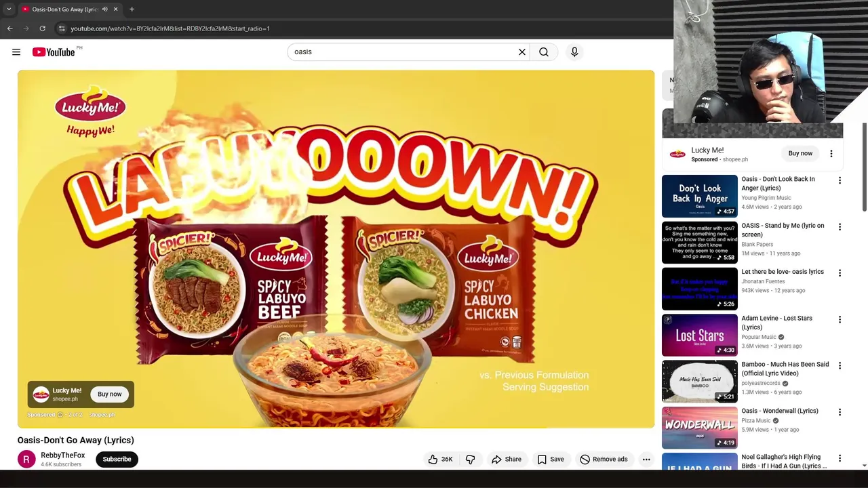The image size is (868, 488).
Task: Open Pizza Music channel link
Action: tap(756, 420)
